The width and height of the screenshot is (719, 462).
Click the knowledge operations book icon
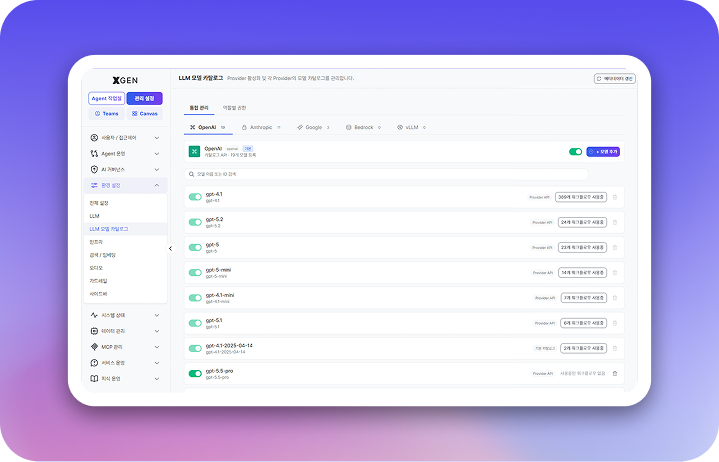coord(94,379)
